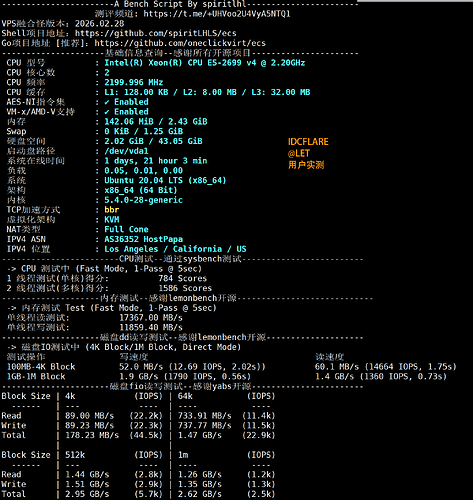473x500 pixels.
Task: Click the 1.4 GB/s dd read speed
Action: [x=335, y=377]
